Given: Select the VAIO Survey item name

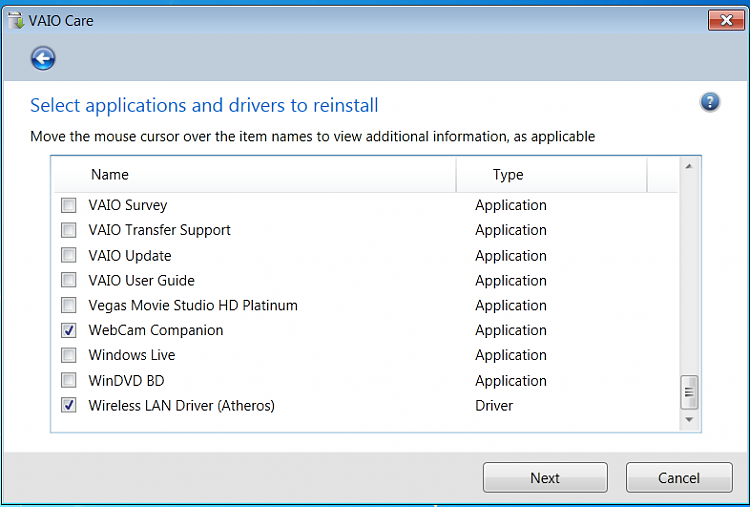Looking at the screenshot, I should 128,205.
